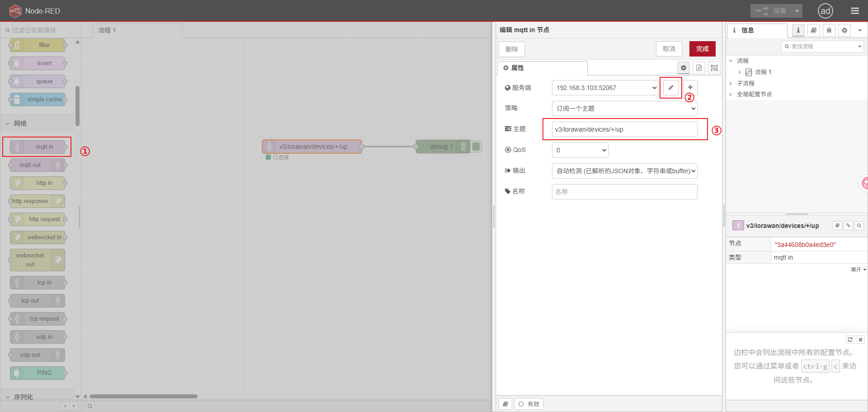Click the 名称 name input field

click(624, 192)
